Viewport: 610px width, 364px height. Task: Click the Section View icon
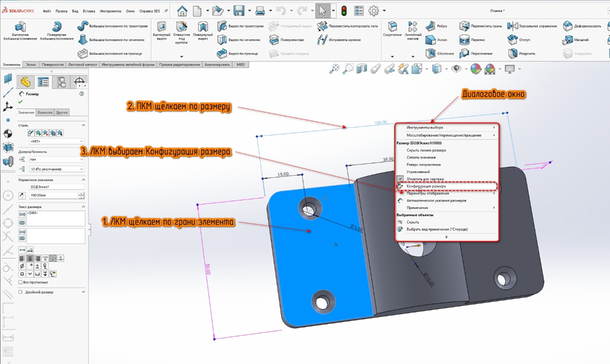(x=362, y=69)
